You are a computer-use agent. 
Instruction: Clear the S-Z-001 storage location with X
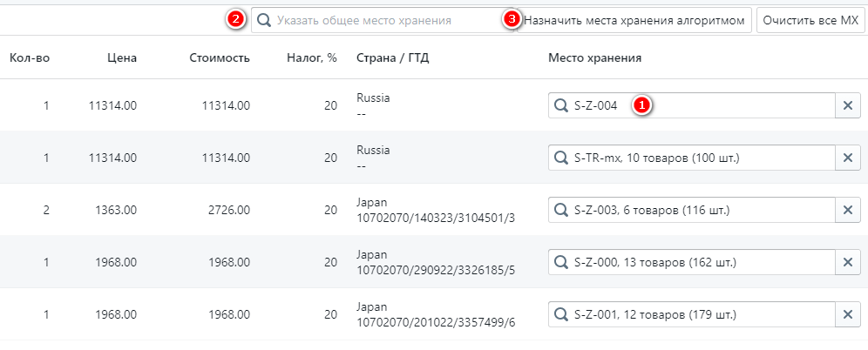point(847,314)
